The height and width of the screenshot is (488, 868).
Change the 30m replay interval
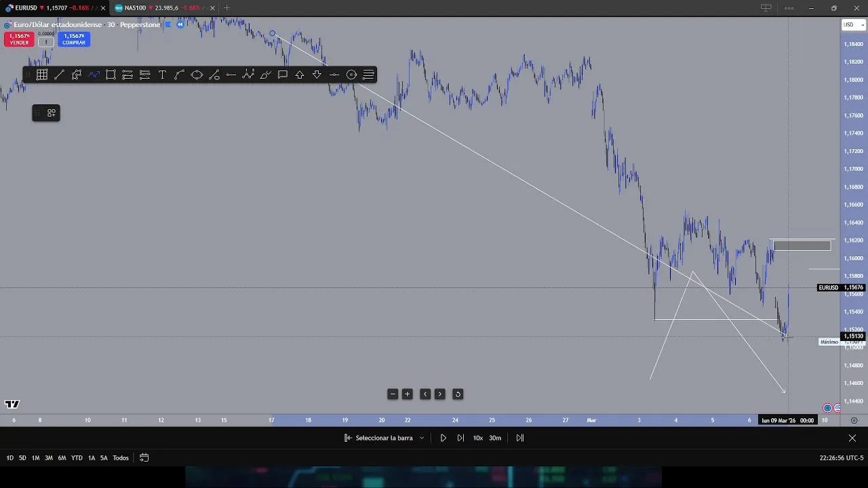point(495,438)
